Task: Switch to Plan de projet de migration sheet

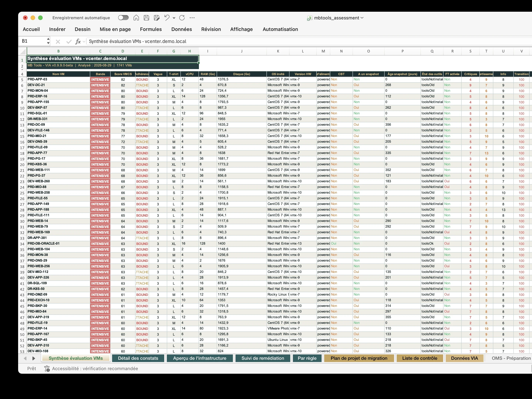Action: [359, 358]
